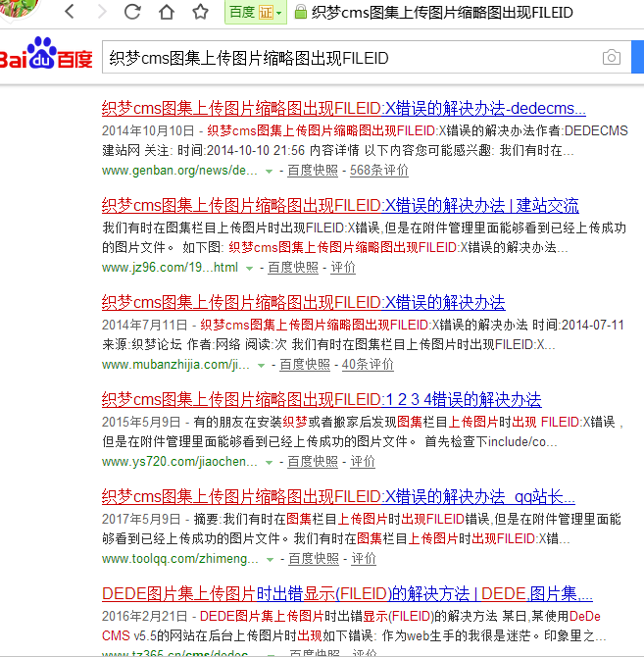Click the 2014年10月10日 snippet text
This screenshot has height=657, width=644.
(148, 130)
